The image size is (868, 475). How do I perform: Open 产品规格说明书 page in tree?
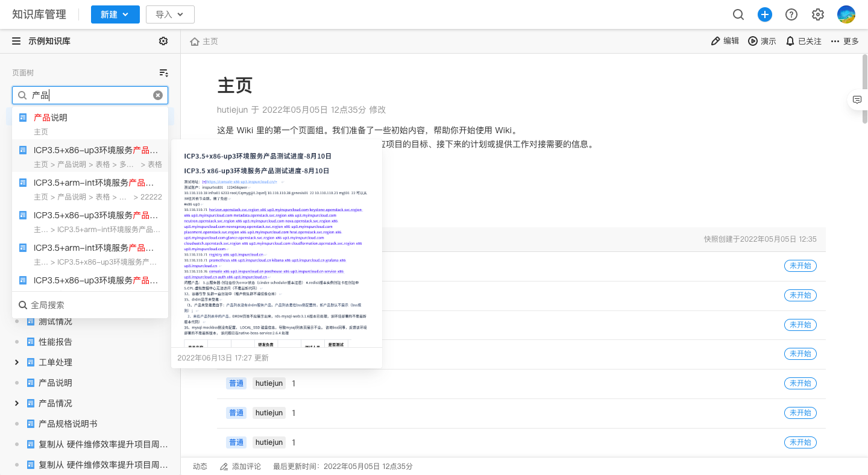tap(68, 424)
